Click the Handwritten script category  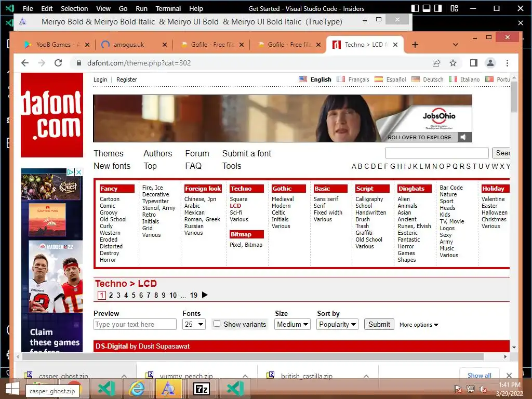pyautogui.click(x=371, y=212)
